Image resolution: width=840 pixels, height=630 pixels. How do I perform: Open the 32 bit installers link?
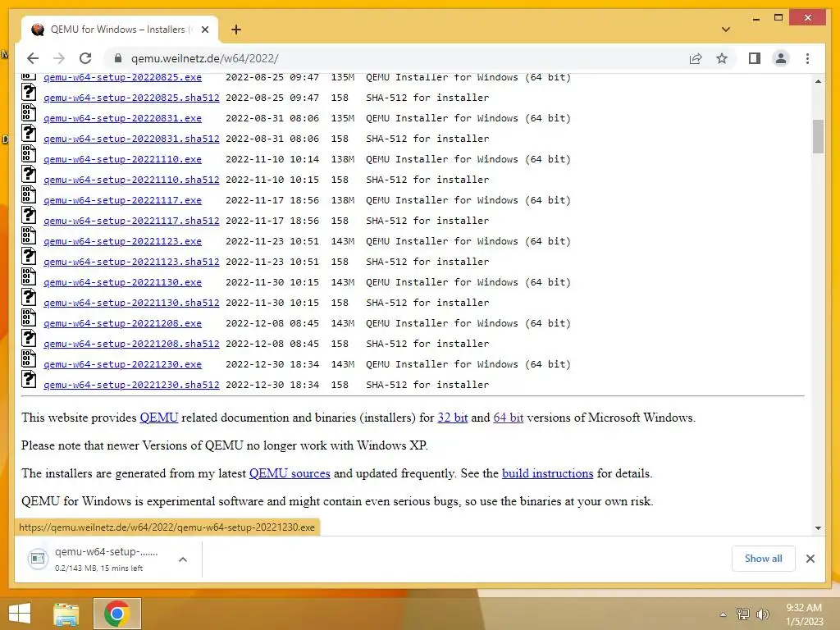pos(453,418)
